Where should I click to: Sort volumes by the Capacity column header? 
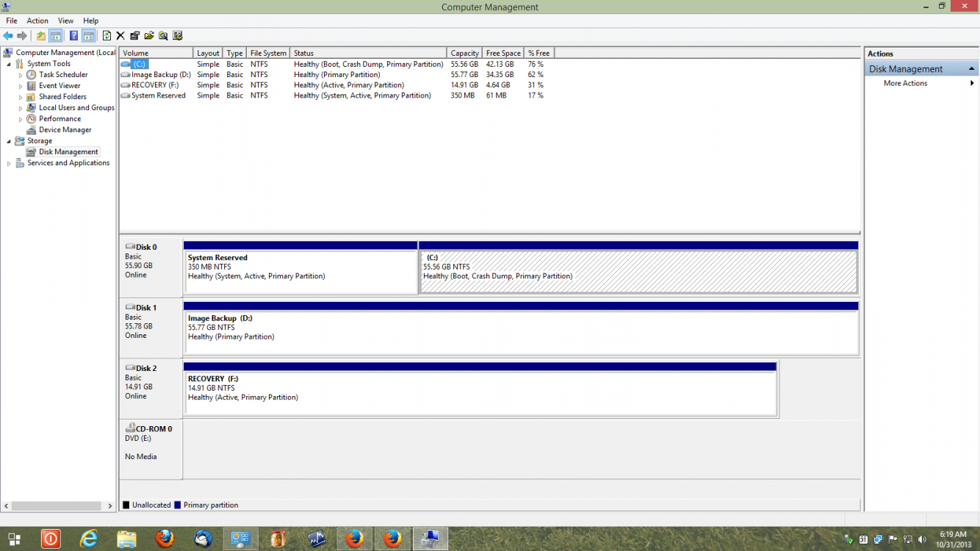464,53
